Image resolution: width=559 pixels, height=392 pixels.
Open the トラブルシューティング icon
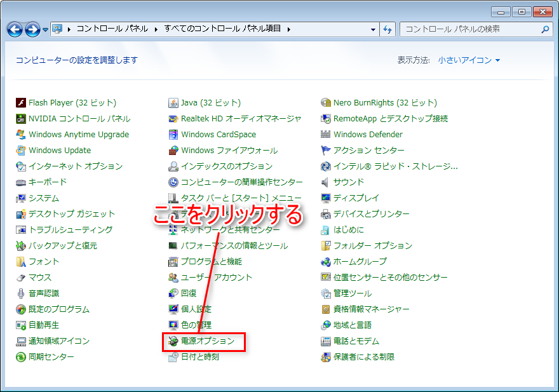click(21, 230)
